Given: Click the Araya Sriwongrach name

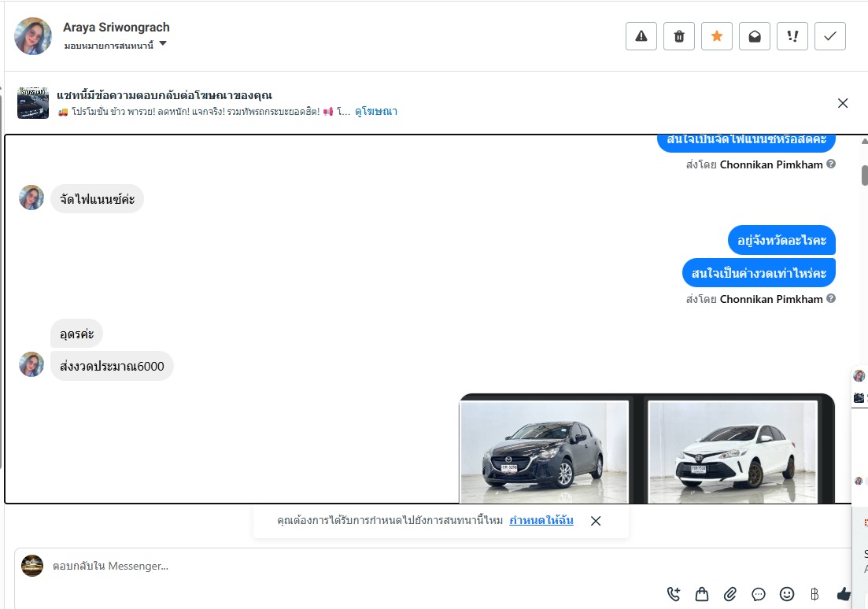Looking at the screenshot, I should 116,27.
